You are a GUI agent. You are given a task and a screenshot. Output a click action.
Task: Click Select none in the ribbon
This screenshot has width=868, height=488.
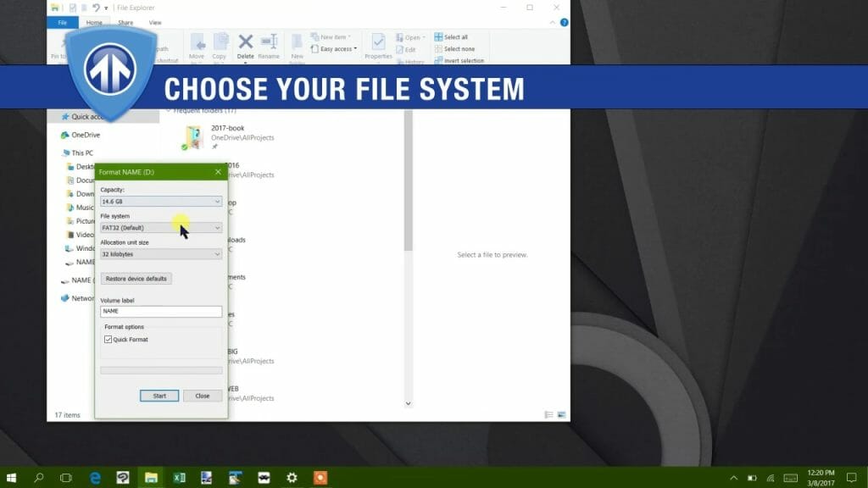coord(454,48)
